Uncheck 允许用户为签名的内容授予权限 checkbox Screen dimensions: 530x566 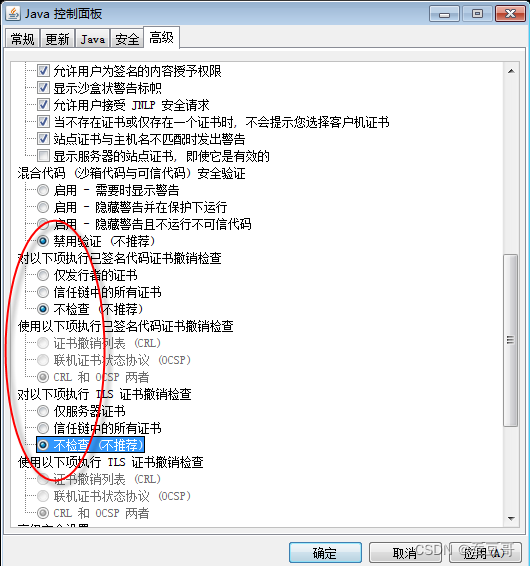(x=43, y=71)
